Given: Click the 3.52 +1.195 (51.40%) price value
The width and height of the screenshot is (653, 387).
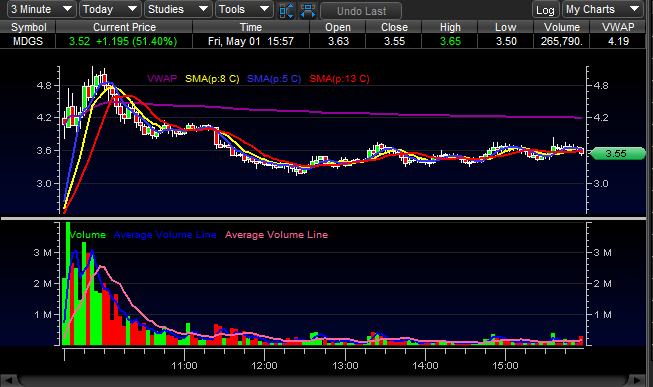Looking at the screenshot, I should tap(123, 41).
